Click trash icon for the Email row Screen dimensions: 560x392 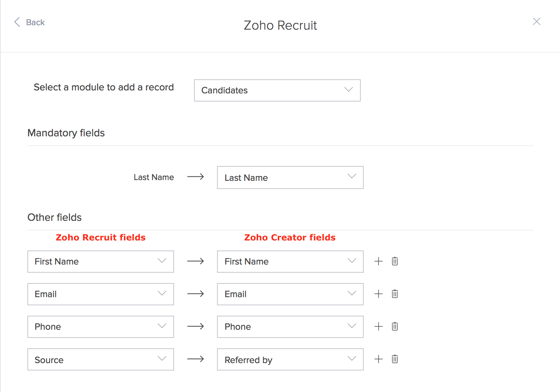pyautogui.click(x=395, y=294)
